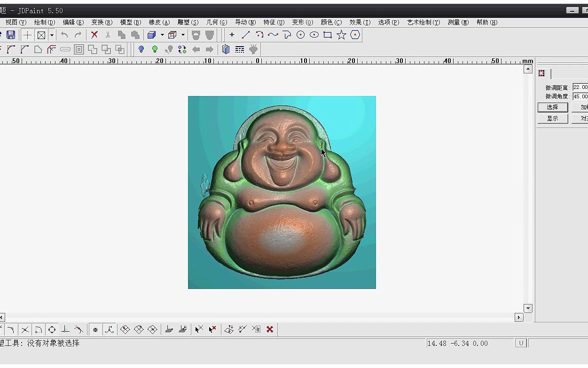The image size is (588, 368).
Task: Click the crossed-box selection tool
Action: (41, 35)
